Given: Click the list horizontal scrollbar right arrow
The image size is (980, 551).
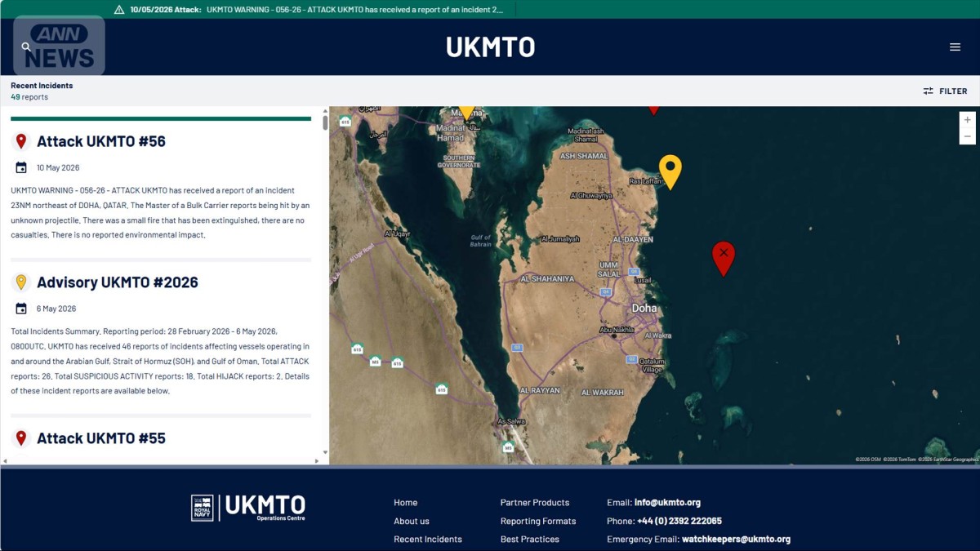Looking at the screenshot, I should click(318, 461).
